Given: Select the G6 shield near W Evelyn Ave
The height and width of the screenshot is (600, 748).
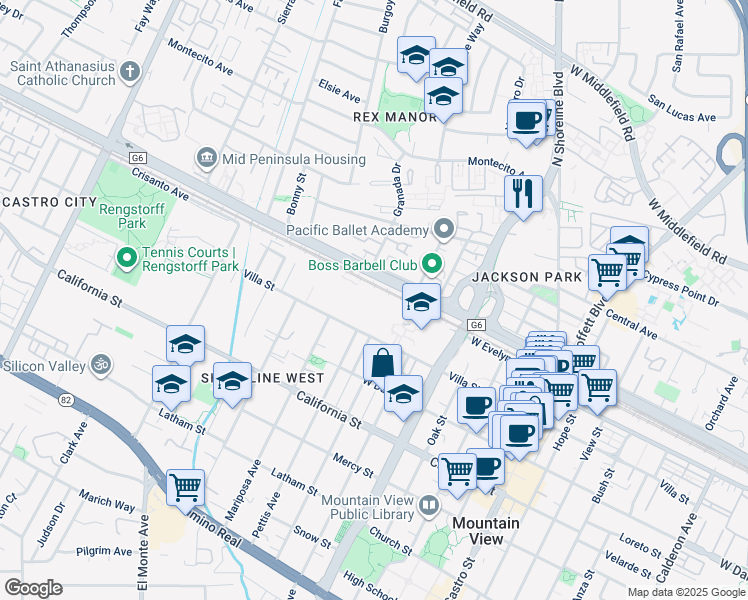Looking at the screenshot, I should 476,325.
